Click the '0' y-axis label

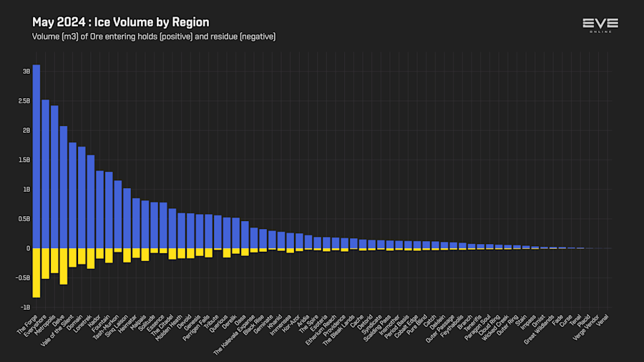(x=28, y=248)
